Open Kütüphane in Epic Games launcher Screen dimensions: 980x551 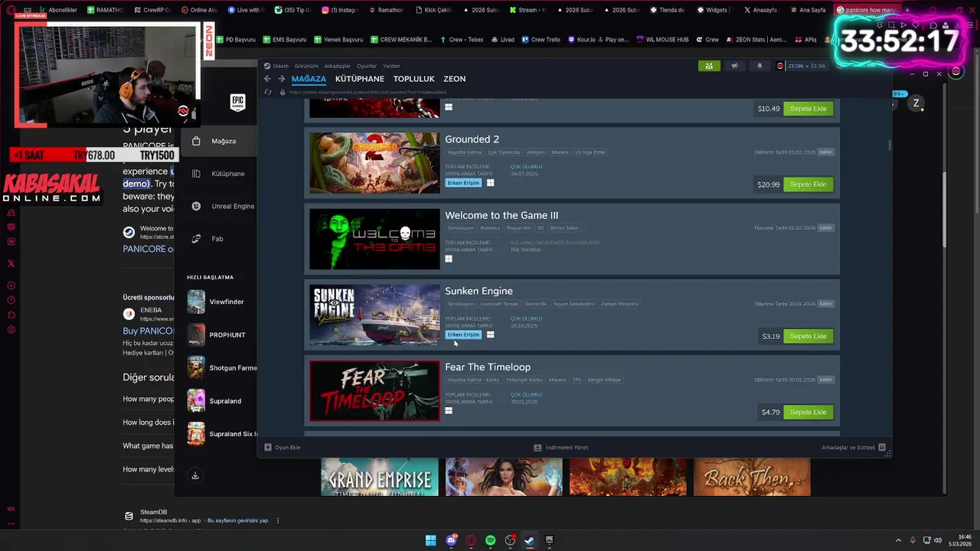pos(219,174)
